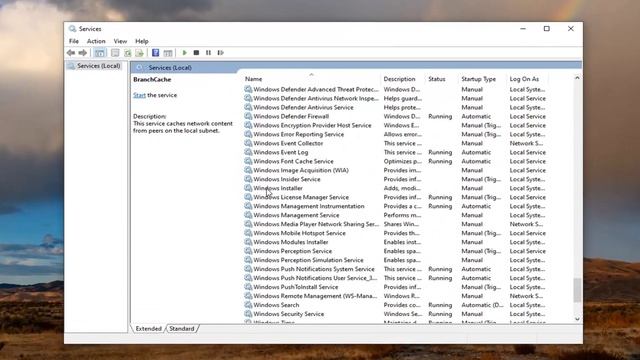This screenshot has height=360, width=640.
Task: Click the scrollbar up arrow
Action: pos(577,78)
